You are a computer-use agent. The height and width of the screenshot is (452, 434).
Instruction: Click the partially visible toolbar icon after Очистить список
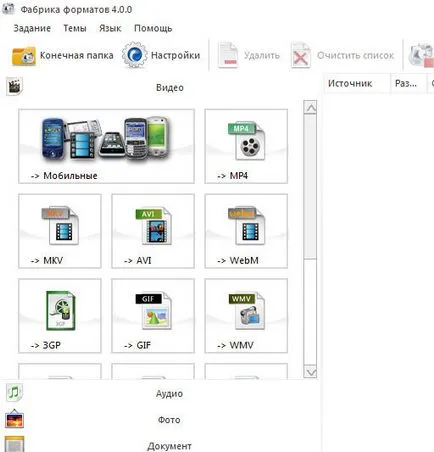(422, 55)
